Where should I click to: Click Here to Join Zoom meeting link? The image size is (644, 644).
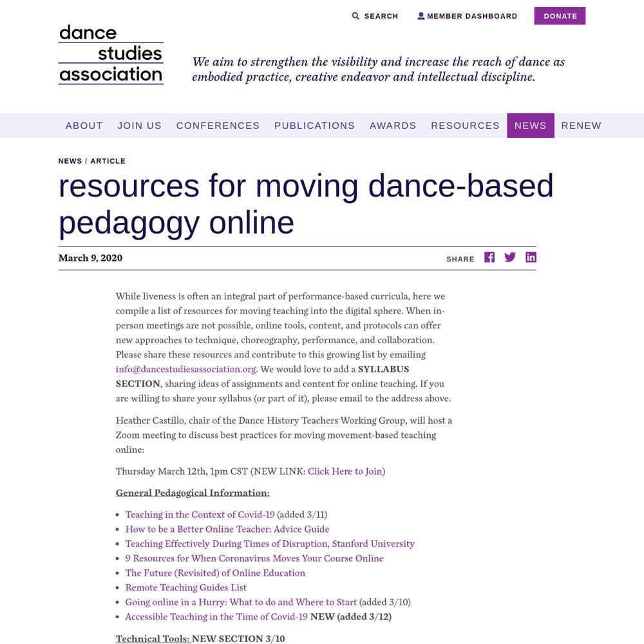click(x=345, y=471)
